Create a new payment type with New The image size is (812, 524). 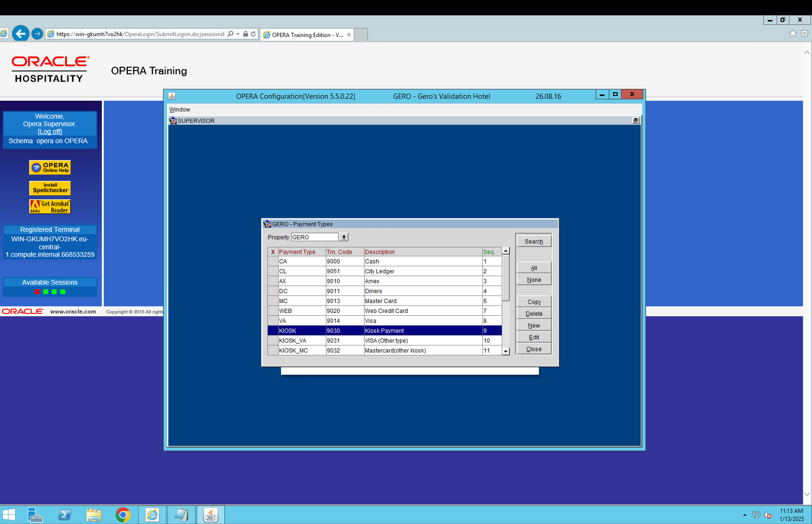pos(533,325)
